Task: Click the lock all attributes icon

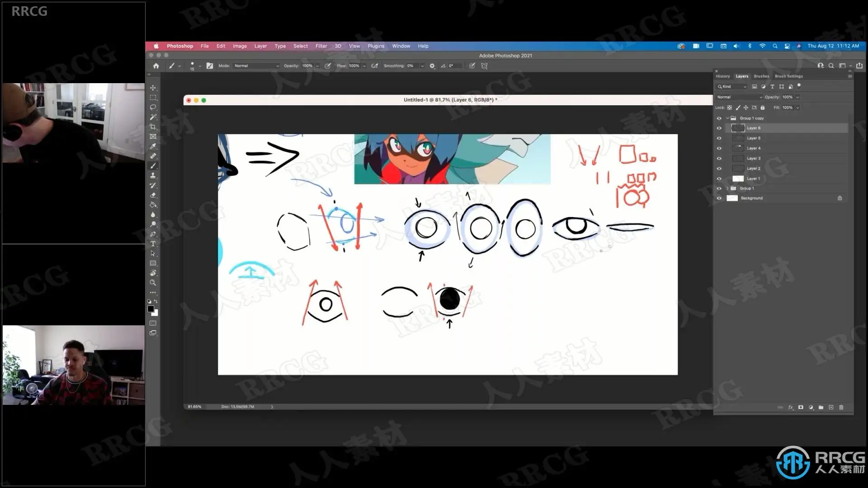Action: pos(763,108)
